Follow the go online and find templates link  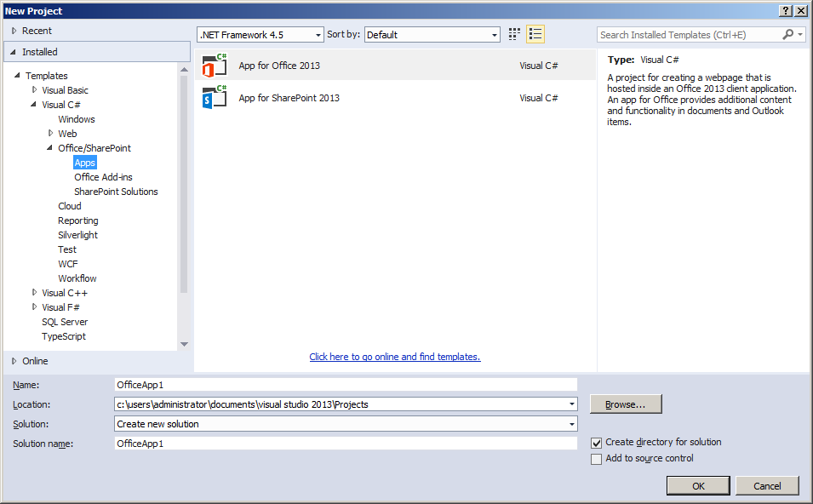395,357
